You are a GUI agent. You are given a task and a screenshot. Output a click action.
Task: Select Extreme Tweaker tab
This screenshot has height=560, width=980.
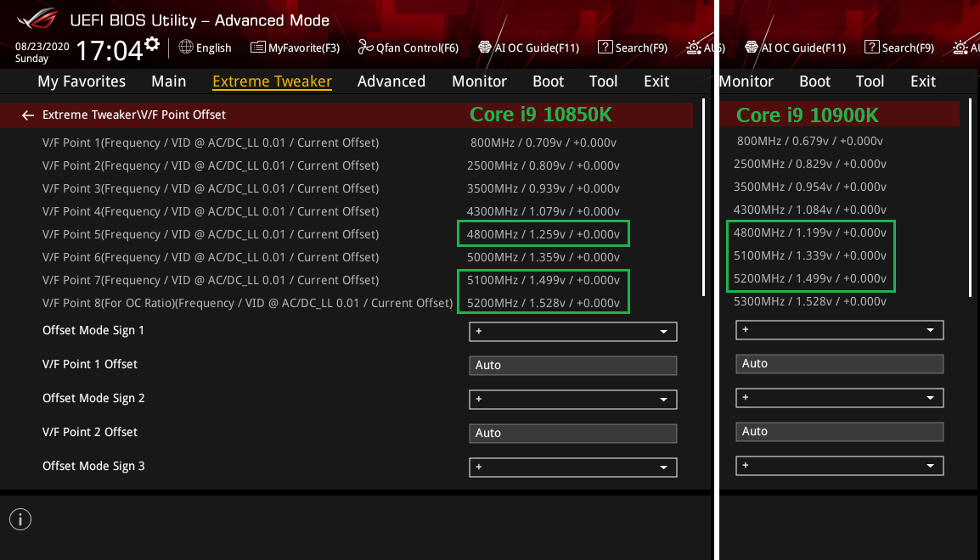[x=272, y=81]
